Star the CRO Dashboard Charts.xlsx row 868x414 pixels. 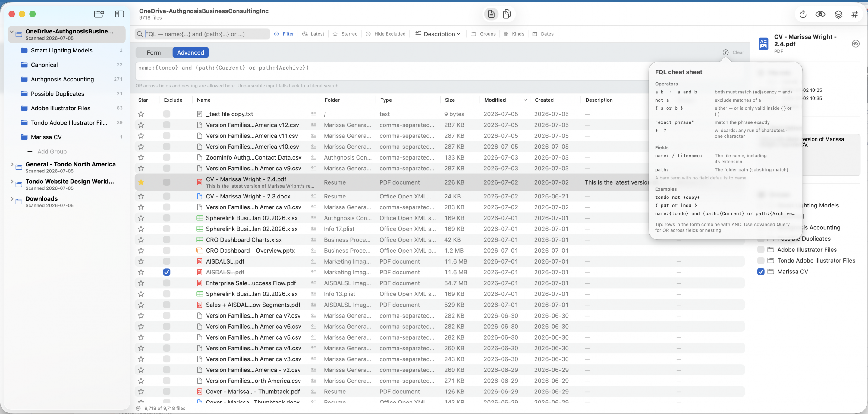(141, 240)
